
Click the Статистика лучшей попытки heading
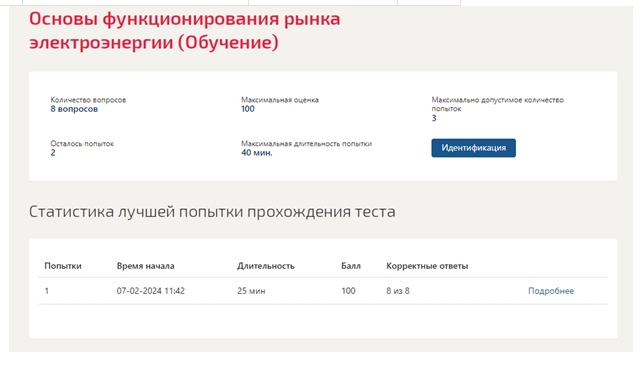point(212,212)
